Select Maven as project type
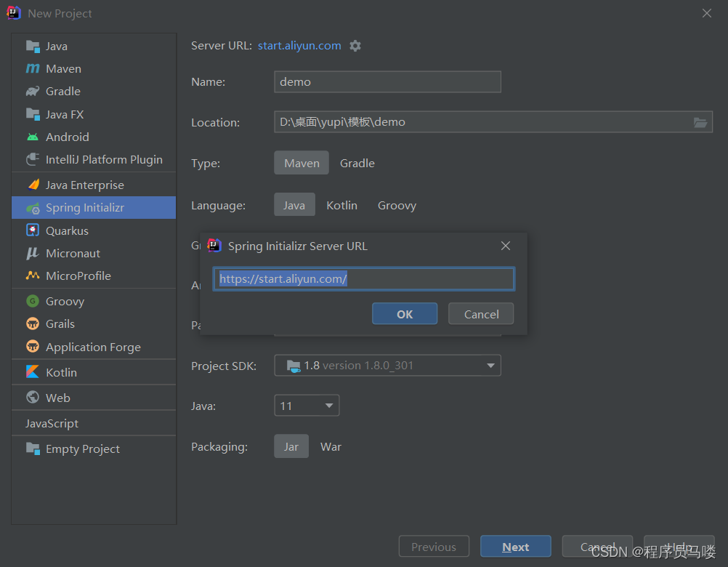Image resolution: width=728 pixels, height=567 pixels. tap(302, 163)
